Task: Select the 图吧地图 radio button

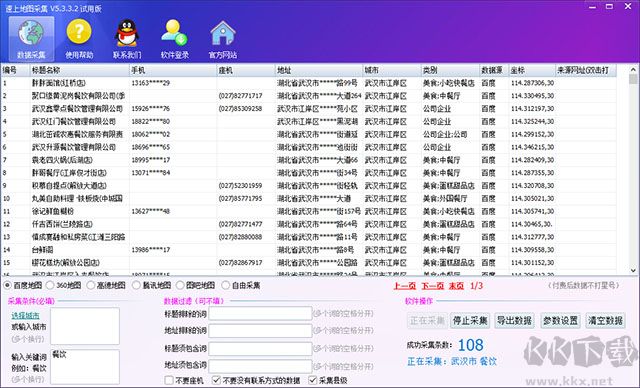Action: click(180, 285)
